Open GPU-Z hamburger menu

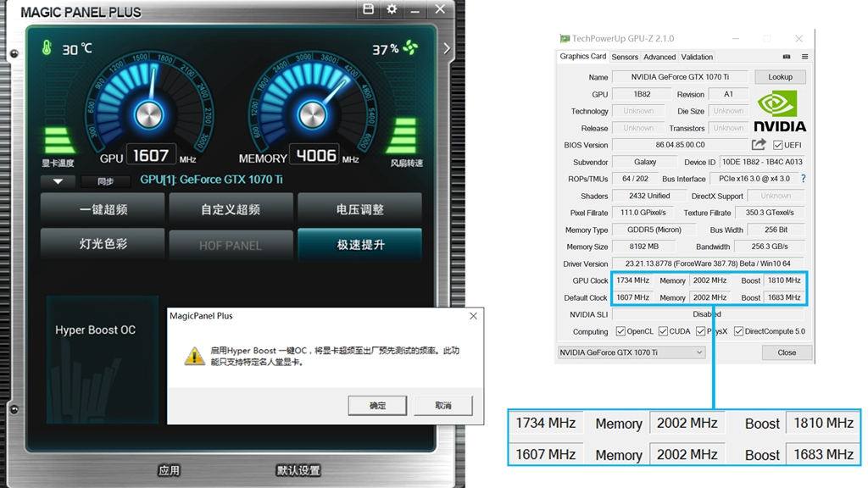click(805, 57)
